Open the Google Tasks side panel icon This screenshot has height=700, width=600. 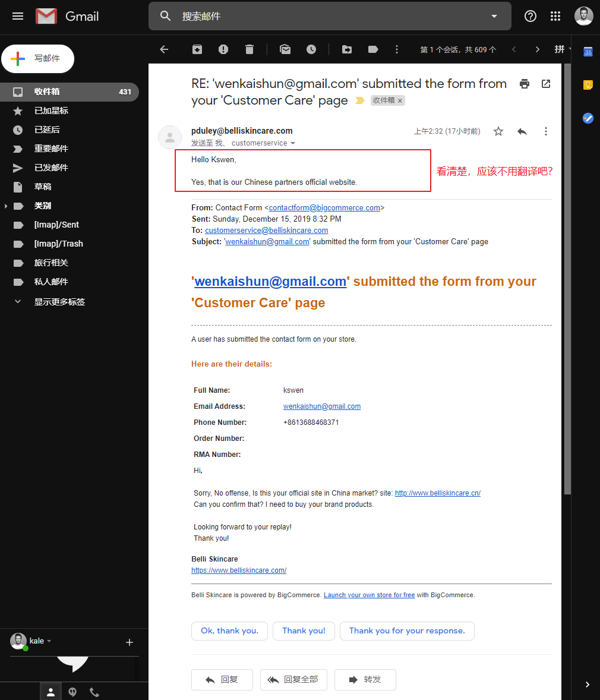(588, 118)
